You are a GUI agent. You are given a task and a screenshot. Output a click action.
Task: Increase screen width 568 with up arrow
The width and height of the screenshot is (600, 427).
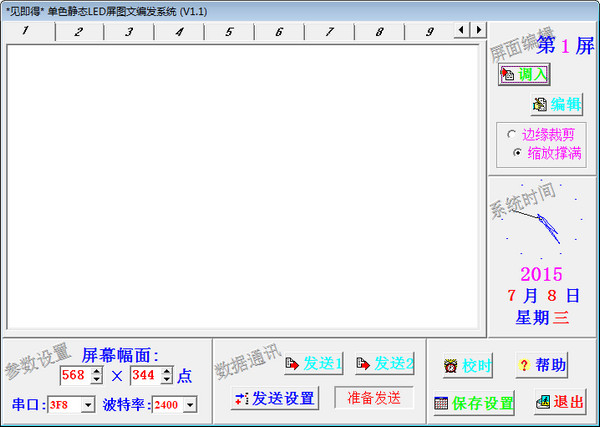pos(96,371)
